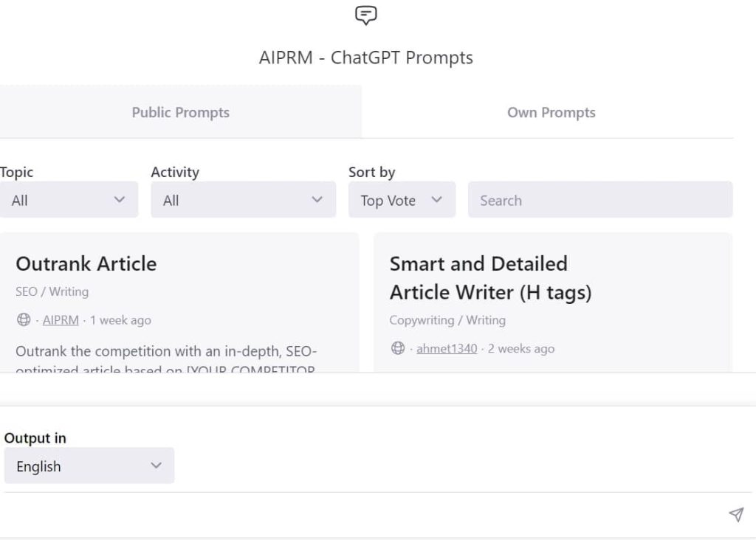
Task: Click the Outrank Article description text
Action: (166, 352)
